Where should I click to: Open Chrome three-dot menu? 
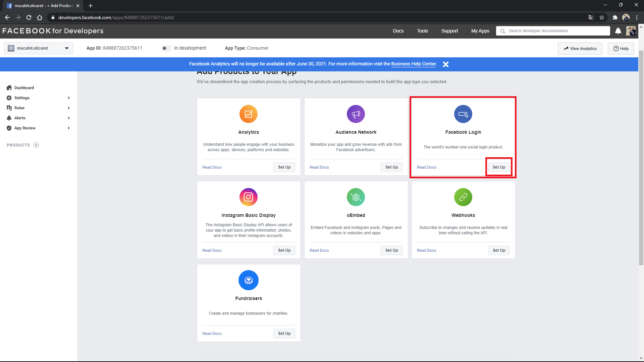coord(637,17)
